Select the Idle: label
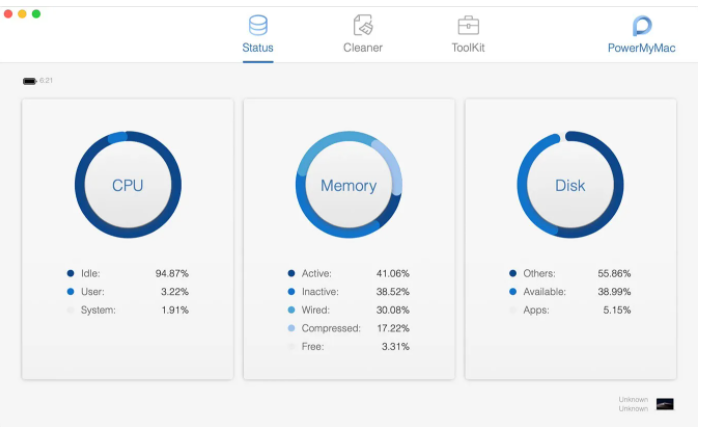The image size is (703, 430). tap(91, 273)
